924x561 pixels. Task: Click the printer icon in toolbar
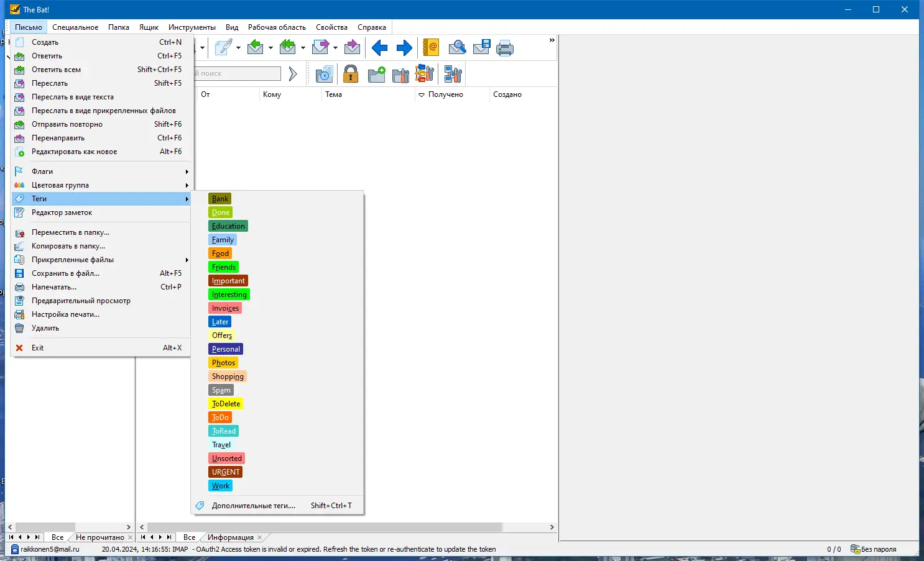click(505, 48)
